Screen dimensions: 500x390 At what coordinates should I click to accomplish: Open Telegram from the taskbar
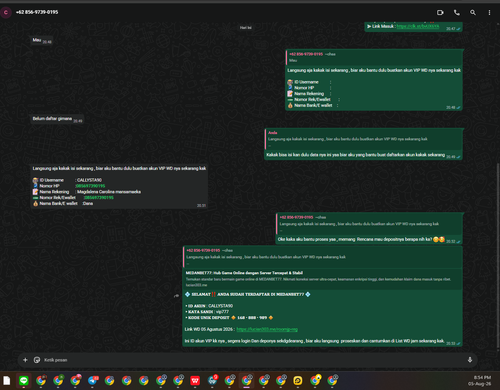pyautogui.click(x=93, y=380)
